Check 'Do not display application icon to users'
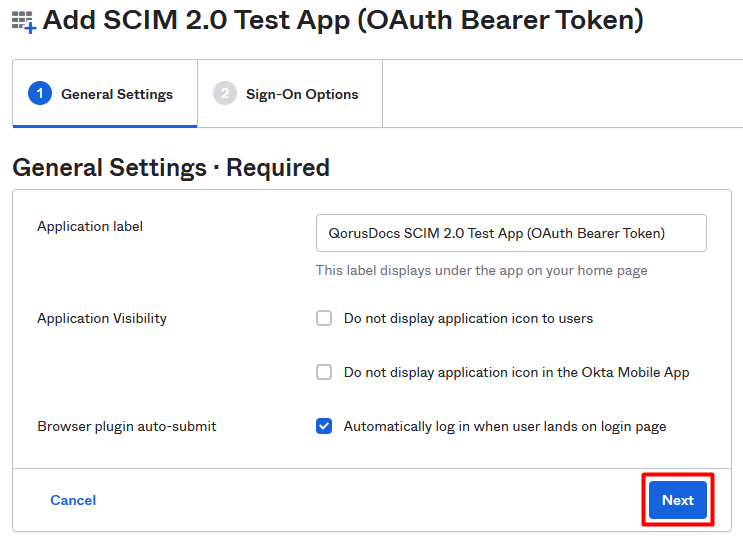 pyautogui.click(x=324, y=318)
